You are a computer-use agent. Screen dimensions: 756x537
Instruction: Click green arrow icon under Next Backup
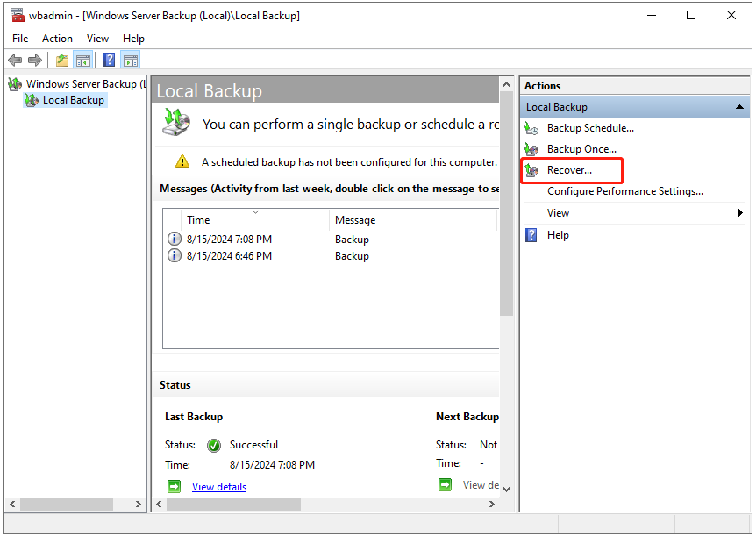(x=445, y=484)
